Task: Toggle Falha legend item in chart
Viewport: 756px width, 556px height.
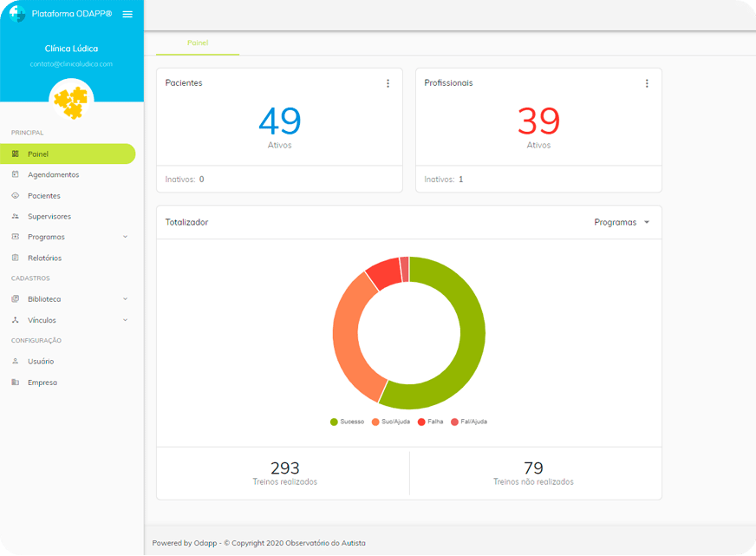Action: (430, 422)
